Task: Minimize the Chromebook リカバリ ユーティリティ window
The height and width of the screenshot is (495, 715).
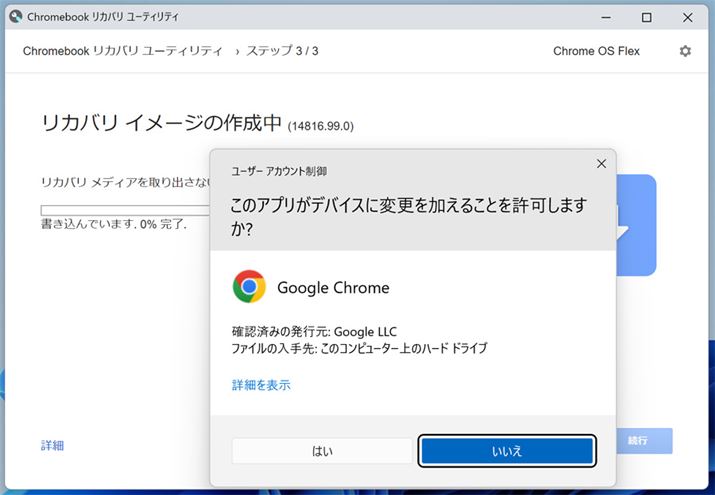Action: pos(606,17)
